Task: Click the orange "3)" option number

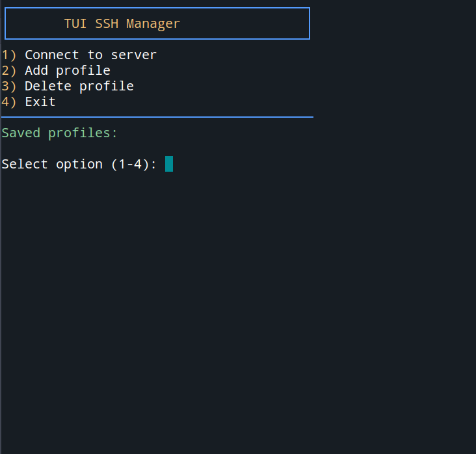Action: [8, 87]
